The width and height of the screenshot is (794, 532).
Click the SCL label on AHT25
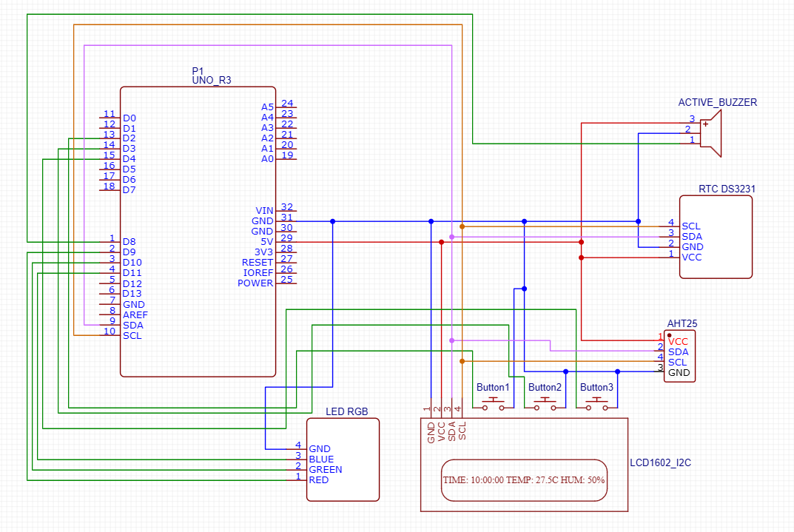pyautogui.click(x=678, y=363)
